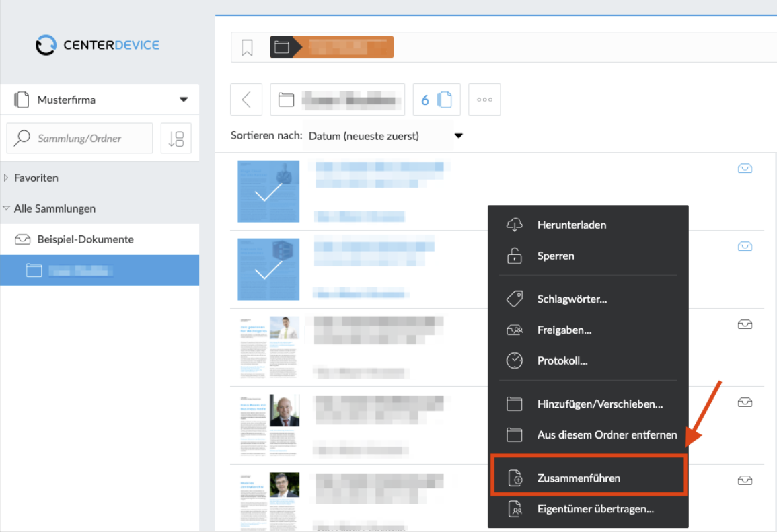The image size is (777, 532).
Task: Expand the Favoriten tree section
Action: point(6,178)
